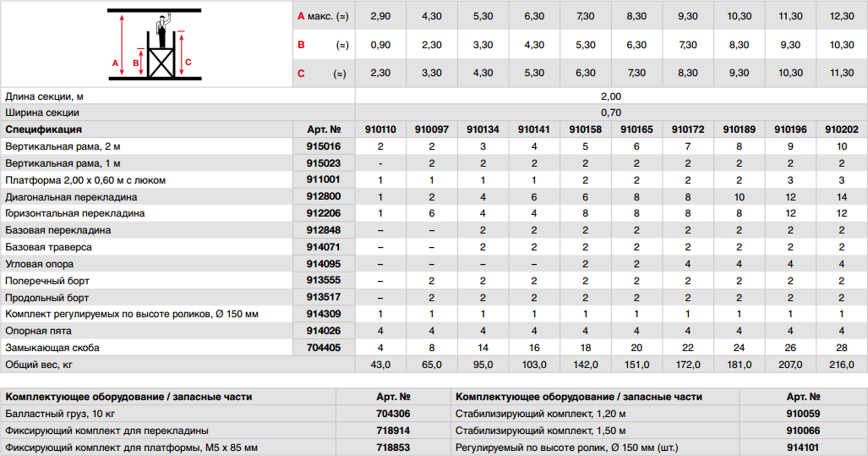Viewport: 868px width, 456px height.
Task: Click article number 910141 column header
Action: click(x=534, y=129)
